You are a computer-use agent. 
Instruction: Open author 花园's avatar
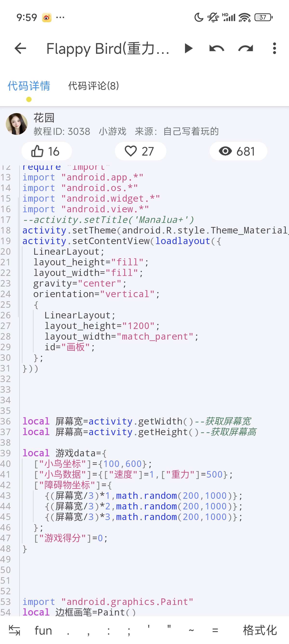(16, 124)
